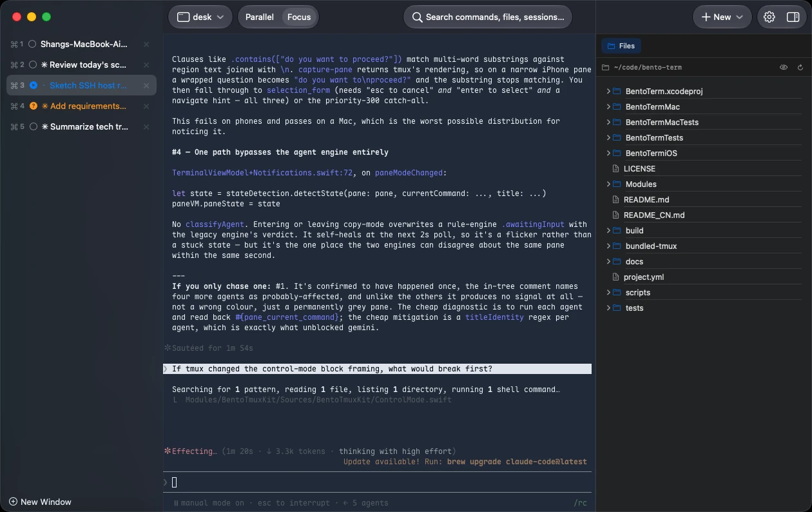This screenshot has height=512, width=812.
Task: Click 'manual mode on' status text
Action: (x=213, y=503)
